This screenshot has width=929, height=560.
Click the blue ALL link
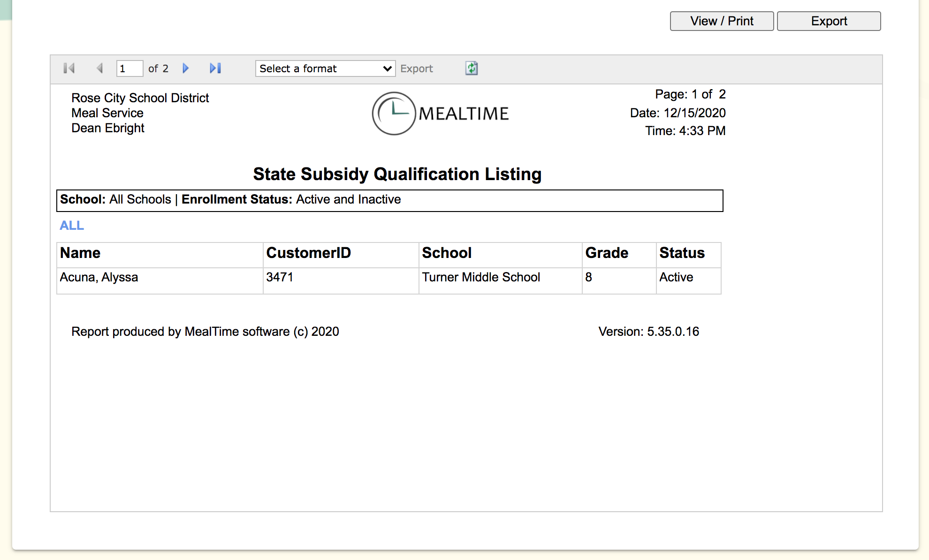tap(72, 226)
